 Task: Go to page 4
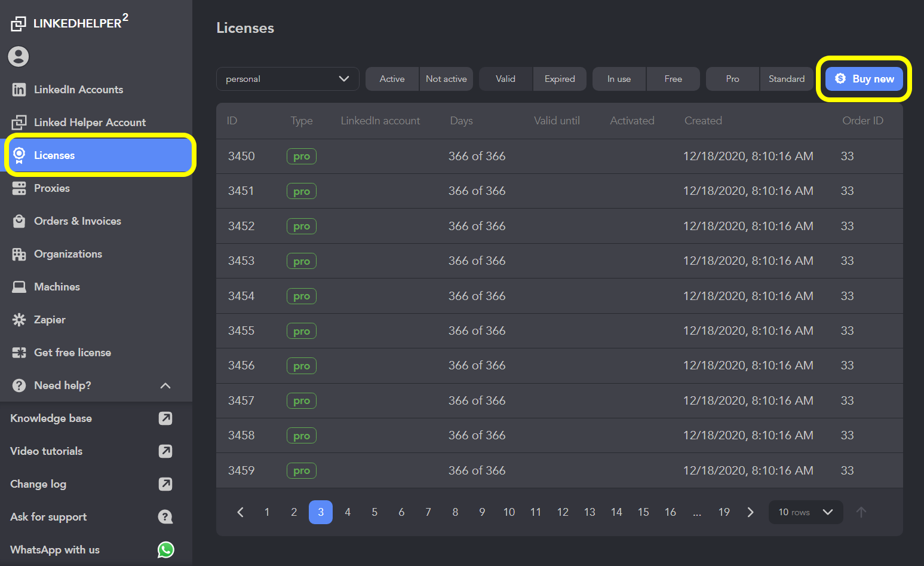pyautogui.click(x=348, y=512)
